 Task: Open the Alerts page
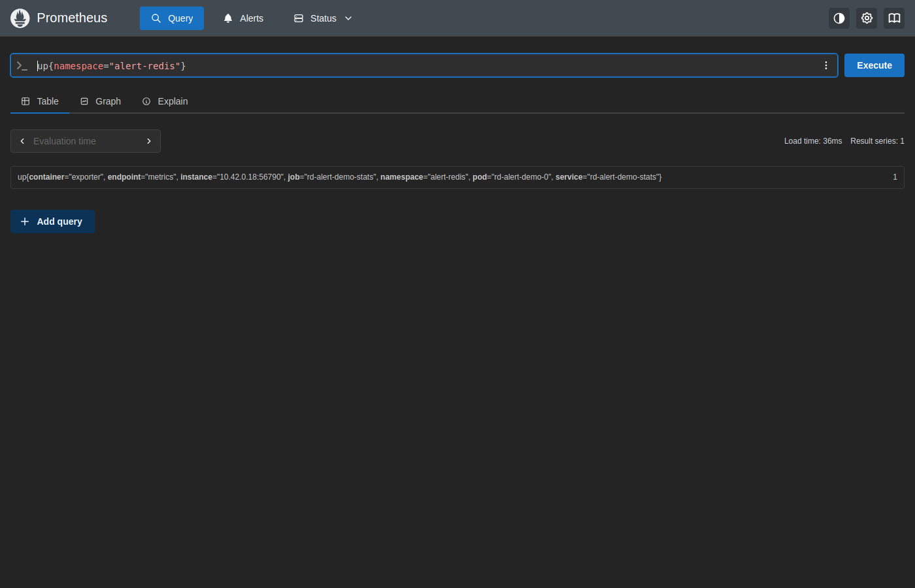click(243, 18)
